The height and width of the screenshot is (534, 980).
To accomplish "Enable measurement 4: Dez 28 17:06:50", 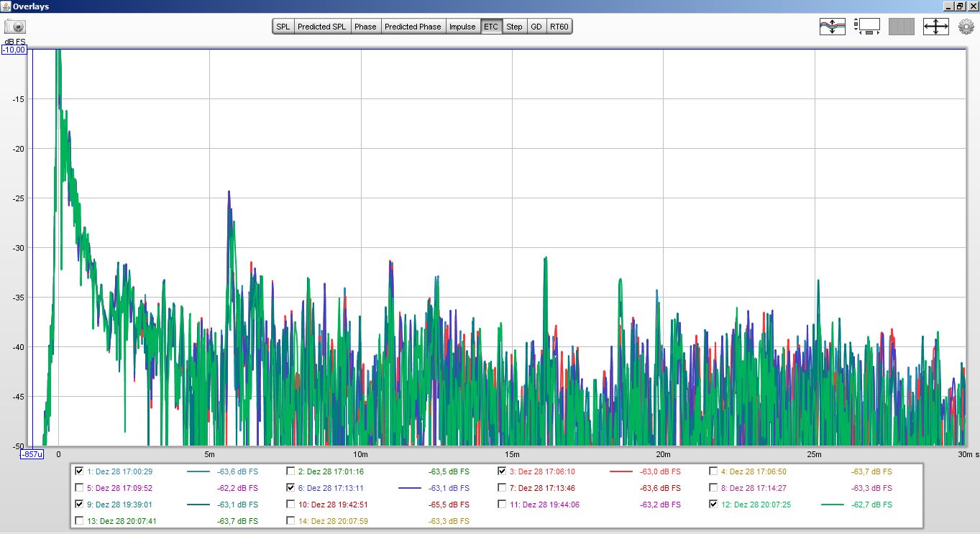I will click(713, 471).
